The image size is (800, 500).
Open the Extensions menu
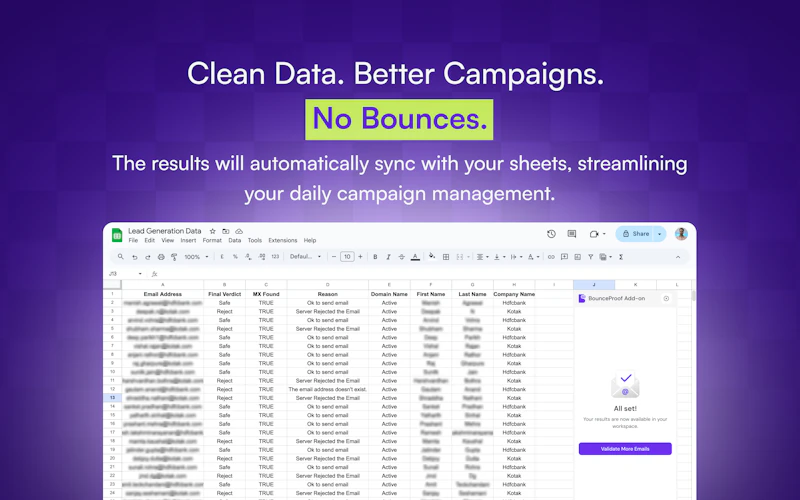[x=283, y=240]
